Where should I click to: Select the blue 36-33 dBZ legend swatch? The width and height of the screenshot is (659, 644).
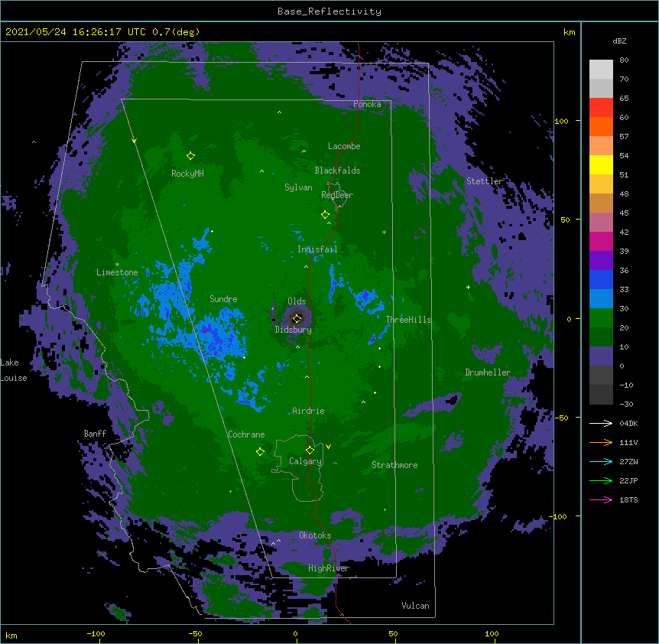click(x=601, y=279)
